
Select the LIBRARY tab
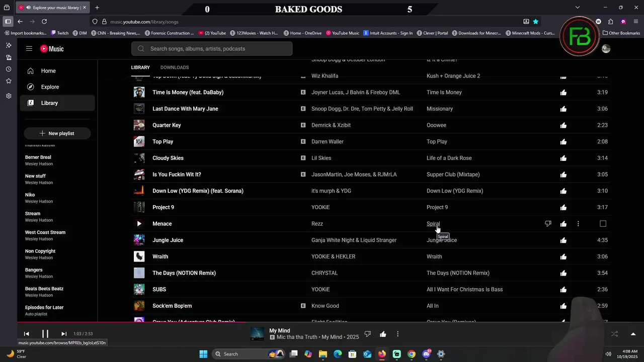pyautogui.click(x=140, y=67)
